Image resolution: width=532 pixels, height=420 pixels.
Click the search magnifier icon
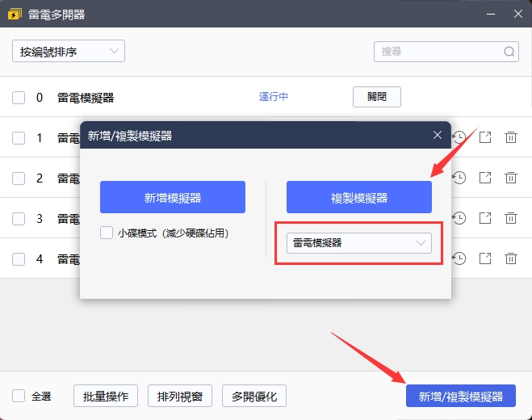tap(509, 52)
